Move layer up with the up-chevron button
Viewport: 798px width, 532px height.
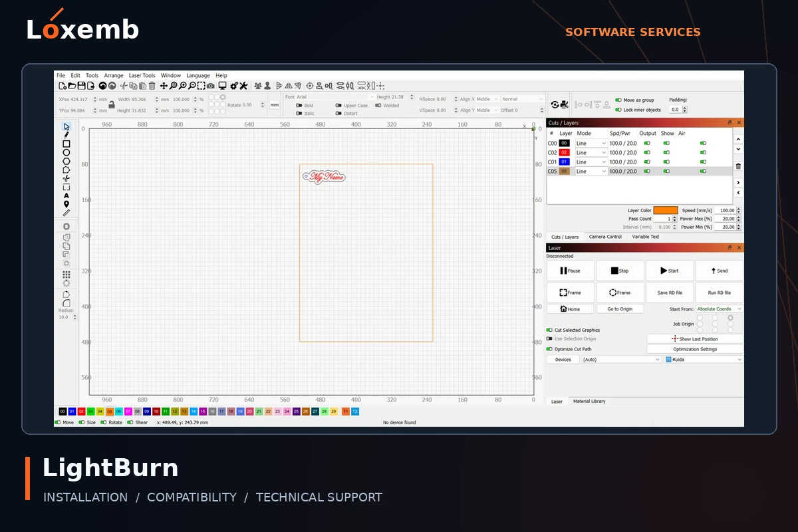(738, 139)
